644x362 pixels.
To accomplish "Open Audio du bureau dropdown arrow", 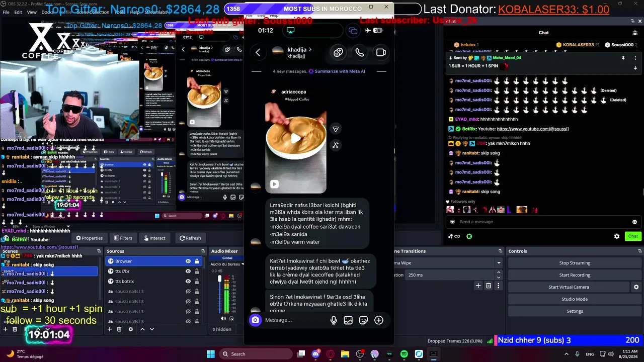I will [x=243, y=264].
